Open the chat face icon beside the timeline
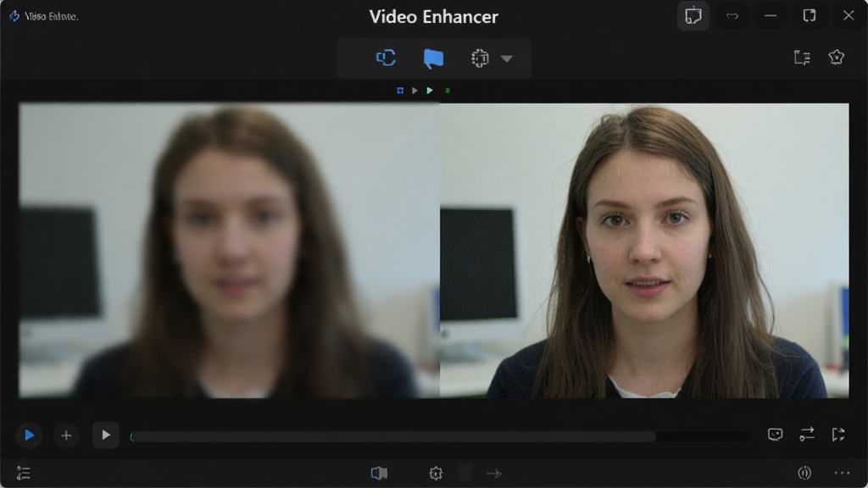Viewport: 868px width, 488px height. [x=775, y=435]
